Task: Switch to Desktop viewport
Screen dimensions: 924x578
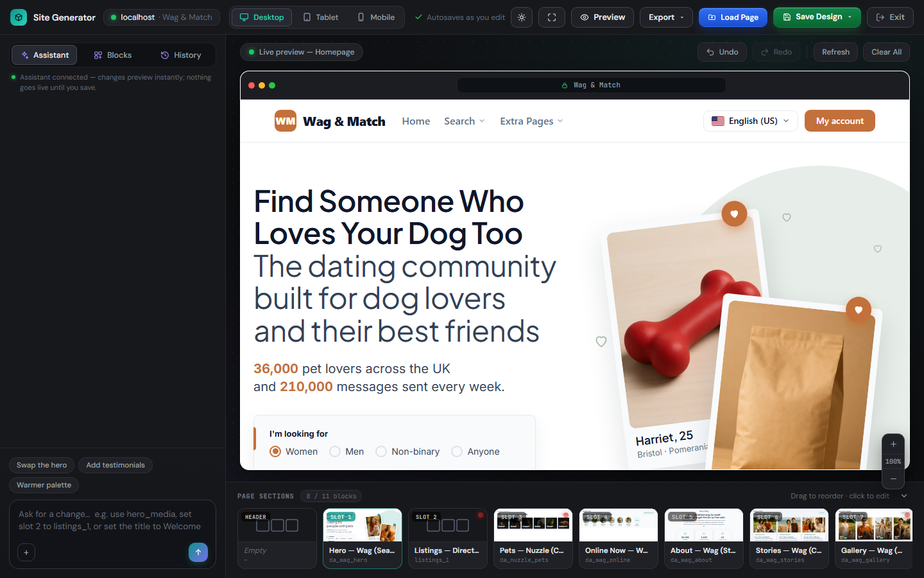Action: click(x=262, y=17)
